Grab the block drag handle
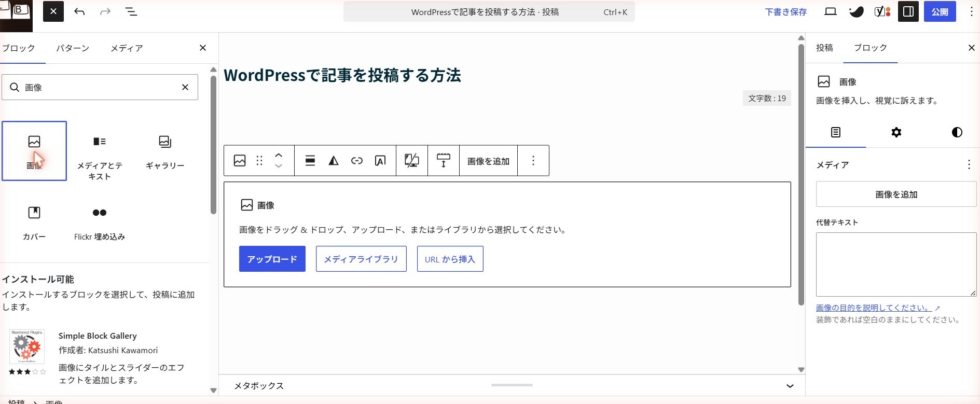 (259, 161)
